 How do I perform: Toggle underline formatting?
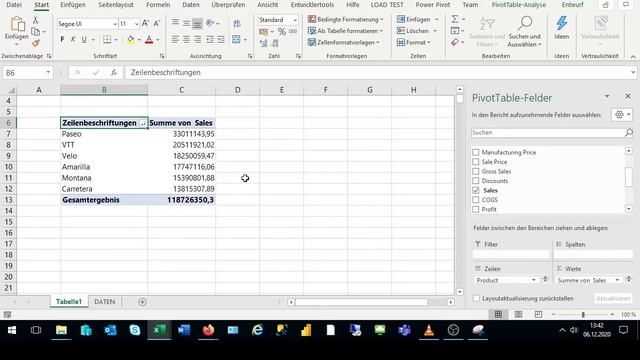[x=84, y=40]
